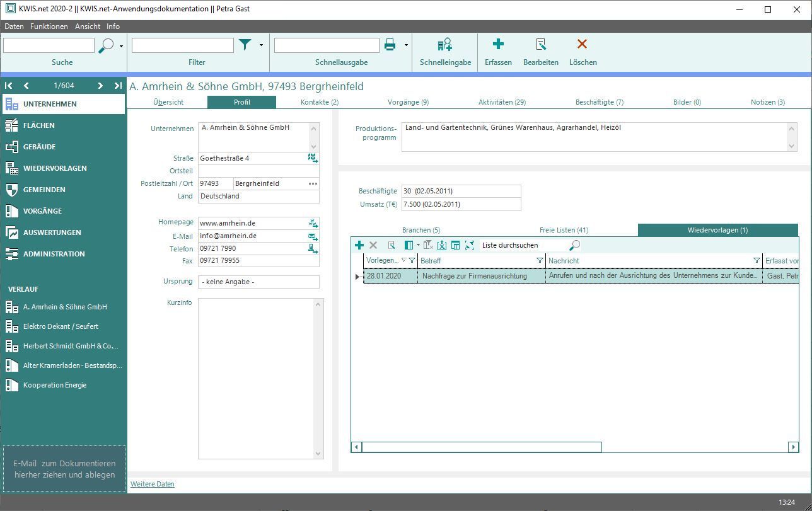Switch to the Bilder (0) tab
This screenshot has height=511, width=812.
pyautogui.click(x=687, y=102)
